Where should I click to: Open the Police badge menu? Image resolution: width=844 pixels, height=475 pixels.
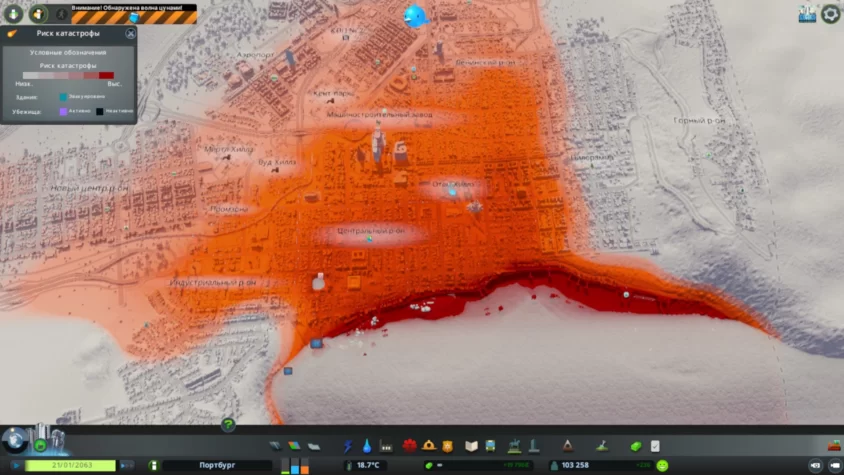[447, 446]
